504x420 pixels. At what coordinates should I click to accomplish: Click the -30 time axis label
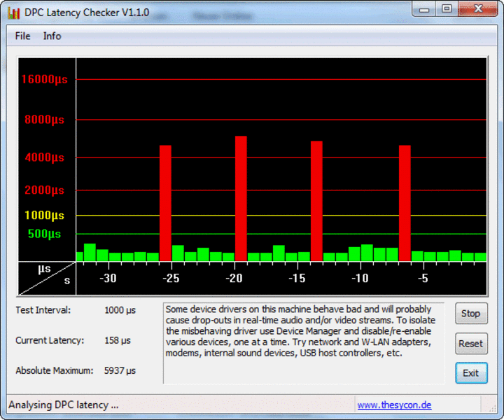[x=108, y=278]
